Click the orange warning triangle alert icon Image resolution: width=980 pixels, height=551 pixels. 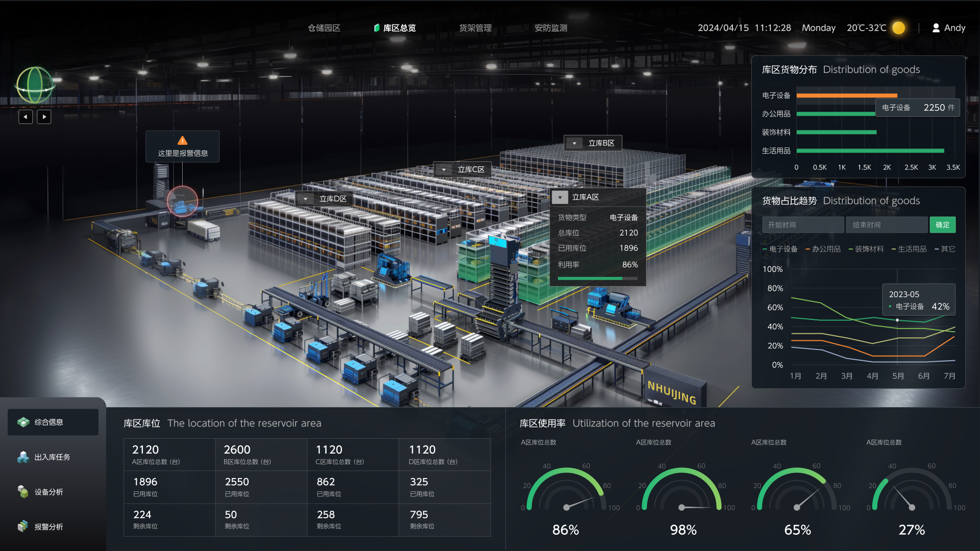(x=182, y=141)
